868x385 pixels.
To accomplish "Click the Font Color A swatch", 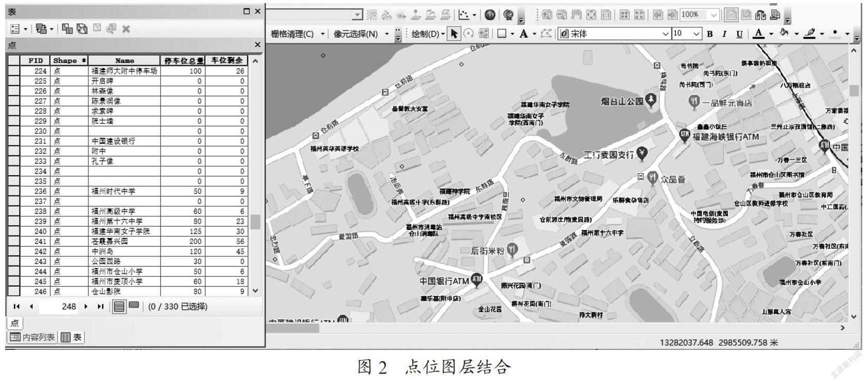I will coord(758,34).
